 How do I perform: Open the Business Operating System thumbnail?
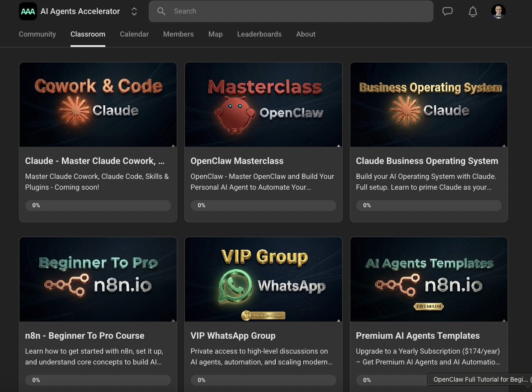(429, 104)
